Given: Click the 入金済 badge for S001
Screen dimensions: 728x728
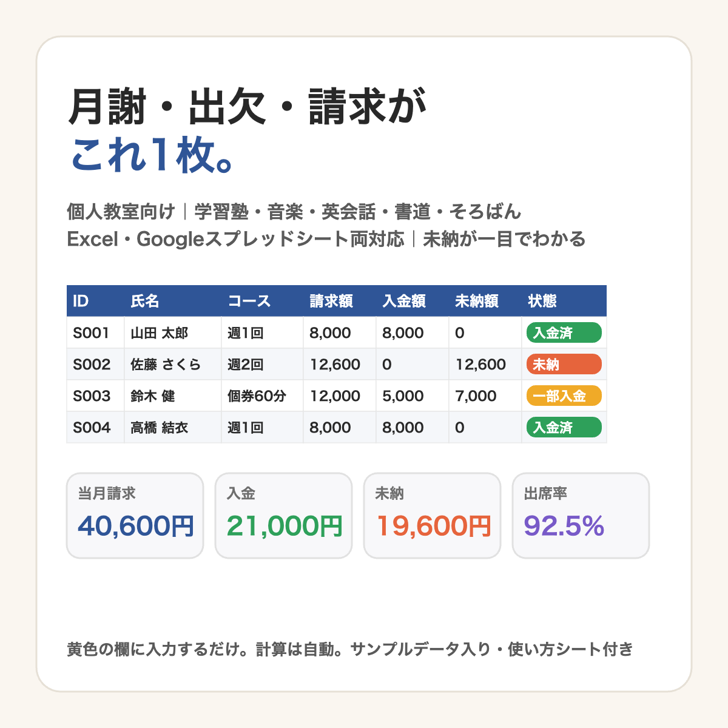Looking at the screenshot, I should (x=564, y=332).
